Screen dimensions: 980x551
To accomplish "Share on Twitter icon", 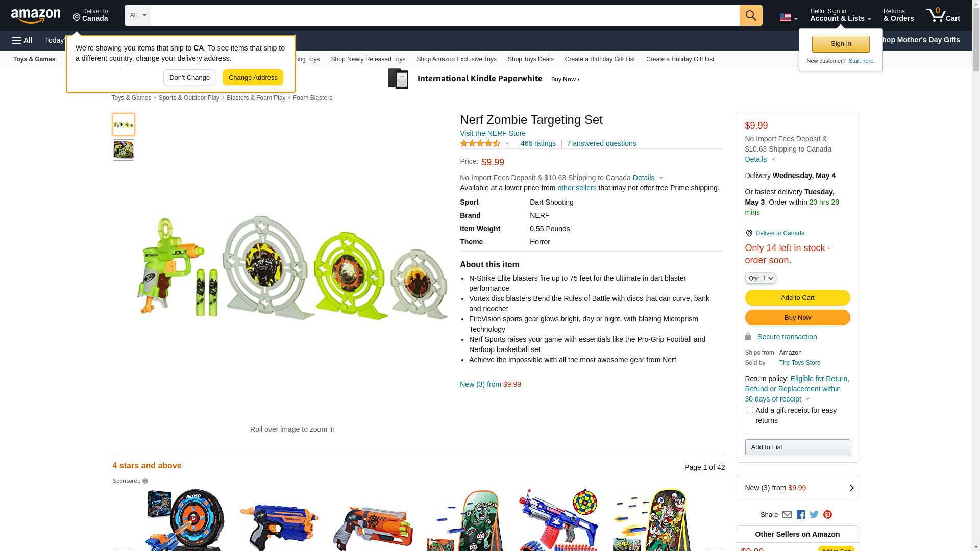I will coord(814,515).
